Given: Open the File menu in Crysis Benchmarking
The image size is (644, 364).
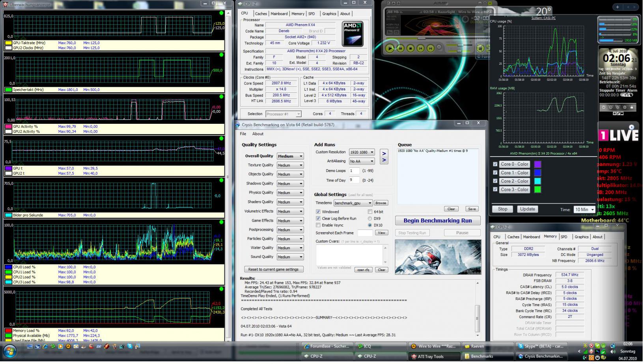Looking at the screenshot, I should [243, 134].
